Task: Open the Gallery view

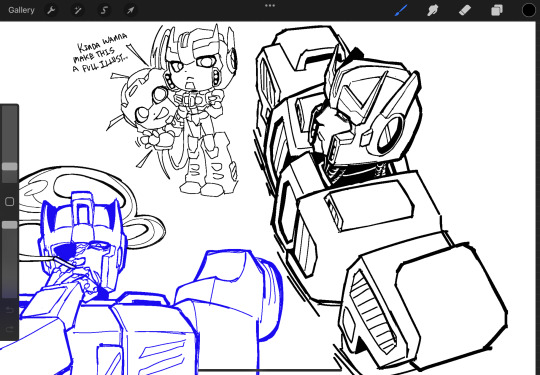Action: pyautogui.click(x=21, y=10)
